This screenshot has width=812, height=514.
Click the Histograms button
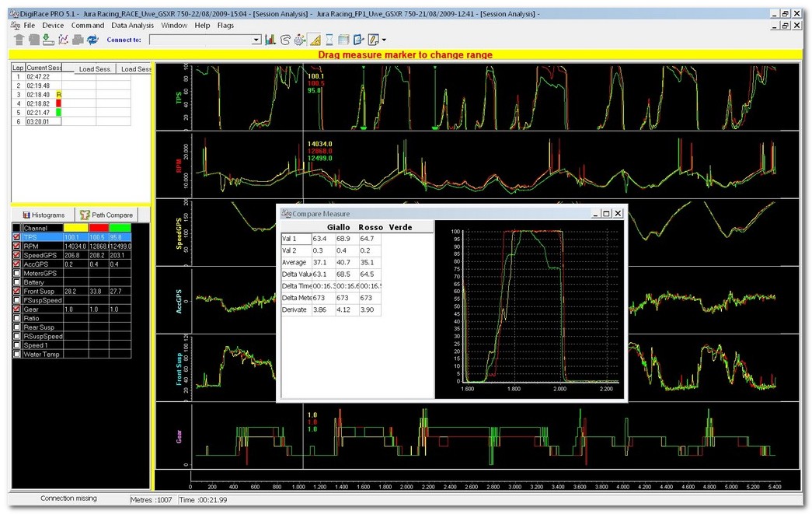coord(43,215)
